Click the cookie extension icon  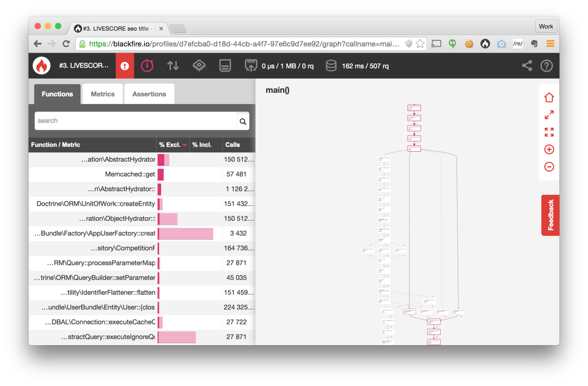tap(469, 44)
